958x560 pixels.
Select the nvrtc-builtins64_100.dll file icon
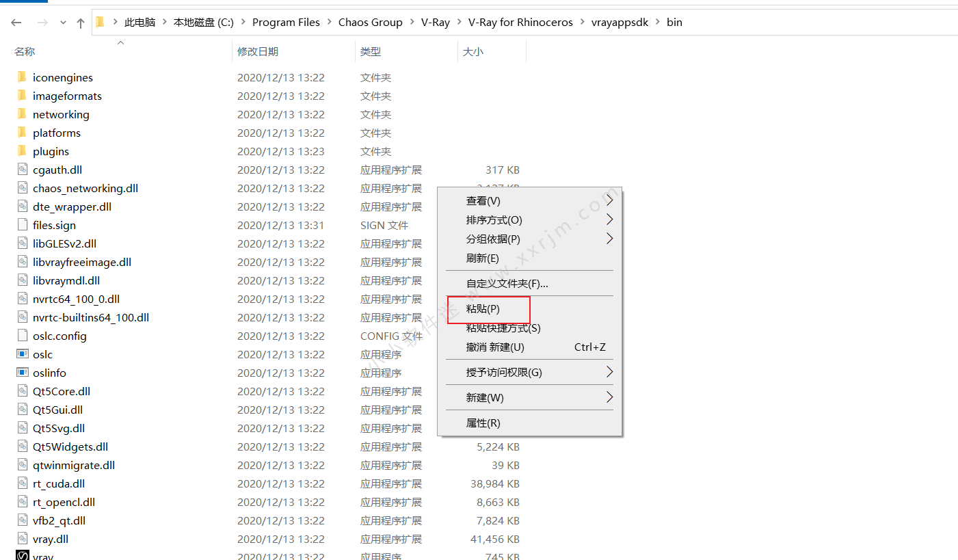coord(22,317)
